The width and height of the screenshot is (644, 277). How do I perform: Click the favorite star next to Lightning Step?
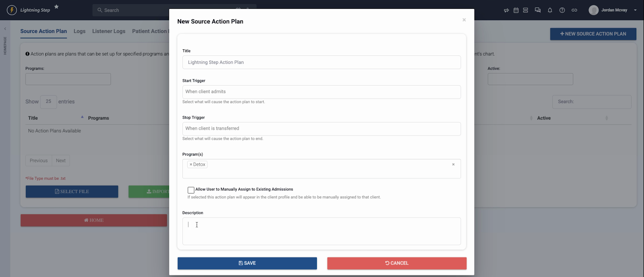(x=56, y=7)
